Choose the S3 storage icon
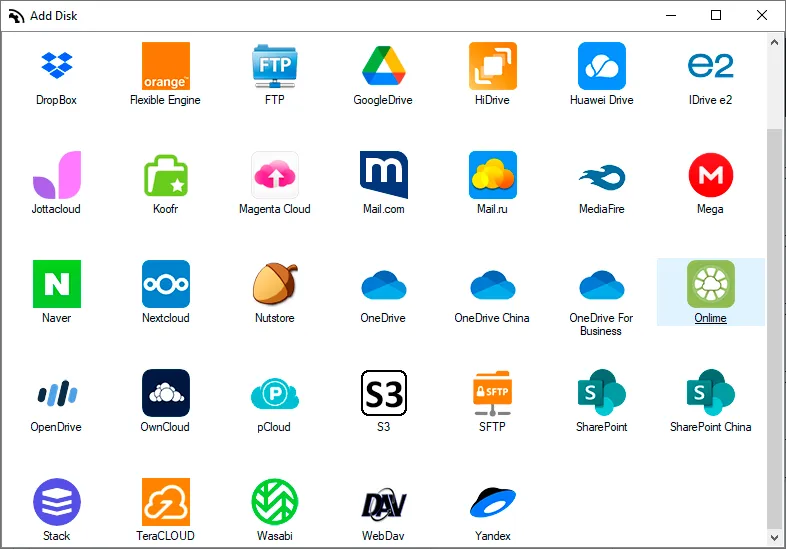This screenshot has width=786, height=549. pyautogui.click(x=383, y=393)
